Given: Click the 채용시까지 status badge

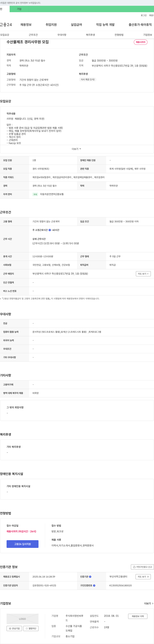Looking at the screenshot, I should [x=141, y=42].
